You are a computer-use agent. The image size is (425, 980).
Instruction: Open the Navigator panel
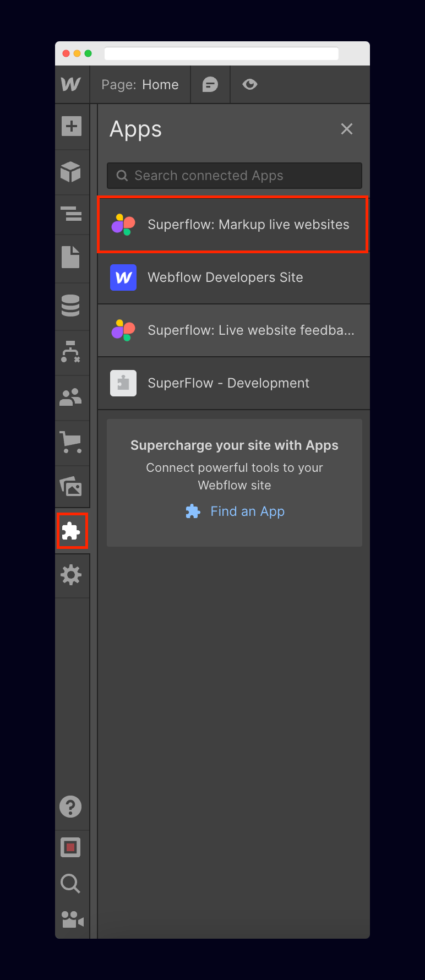[71, 214]
